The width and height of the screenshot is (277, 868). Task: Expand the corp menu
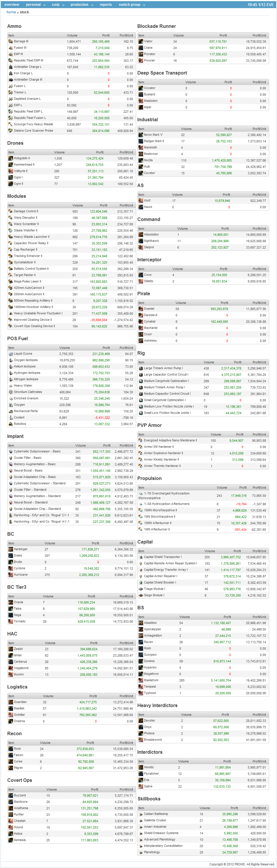click(x=58, y=5)
